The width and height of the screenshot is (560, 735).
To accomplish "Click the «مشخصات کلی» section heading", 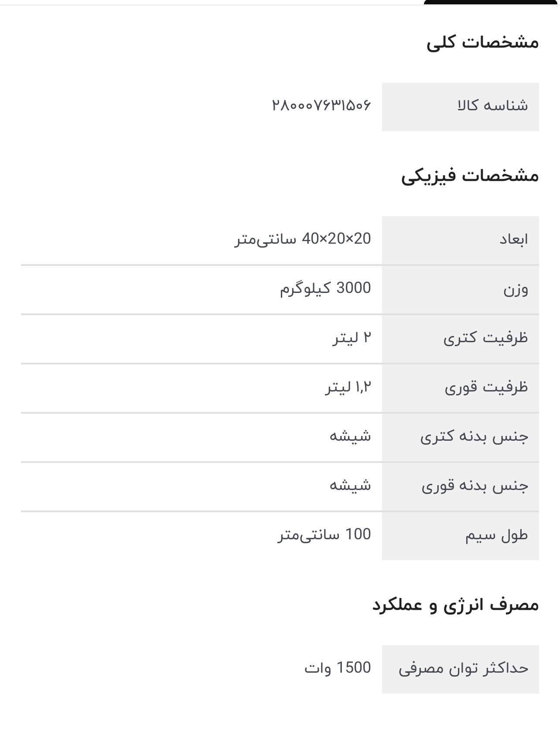I will point(482,42).
